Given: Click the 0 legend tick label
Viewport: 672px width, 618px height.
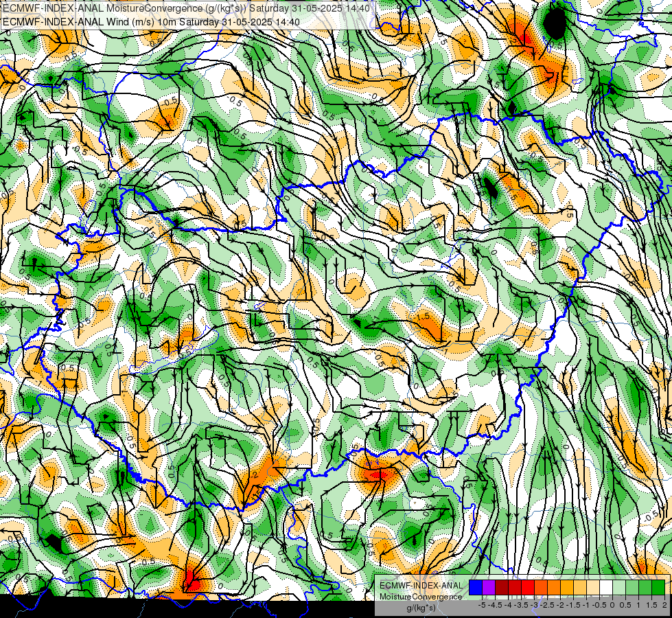Looking at the screenshot, I should pyautogui.click(x=612, y=605).
